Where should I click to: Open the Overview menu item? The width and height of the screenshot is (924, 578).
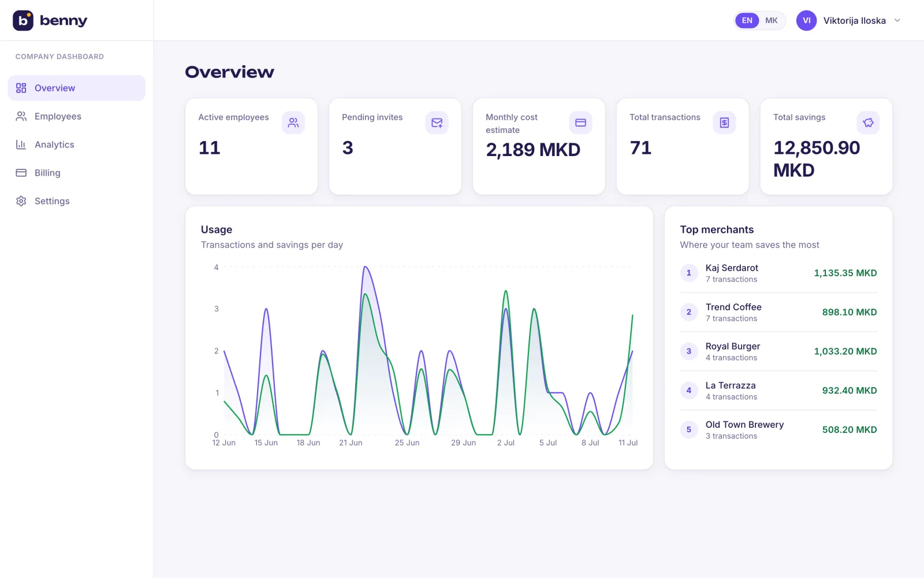click(x=77, y=88)
